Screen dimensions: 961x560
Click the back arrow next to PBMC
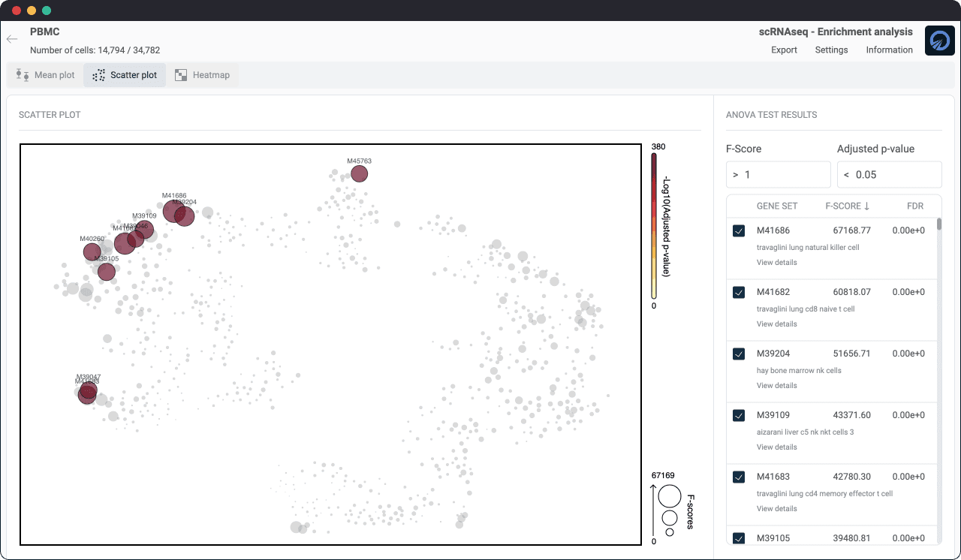point(12,39)
